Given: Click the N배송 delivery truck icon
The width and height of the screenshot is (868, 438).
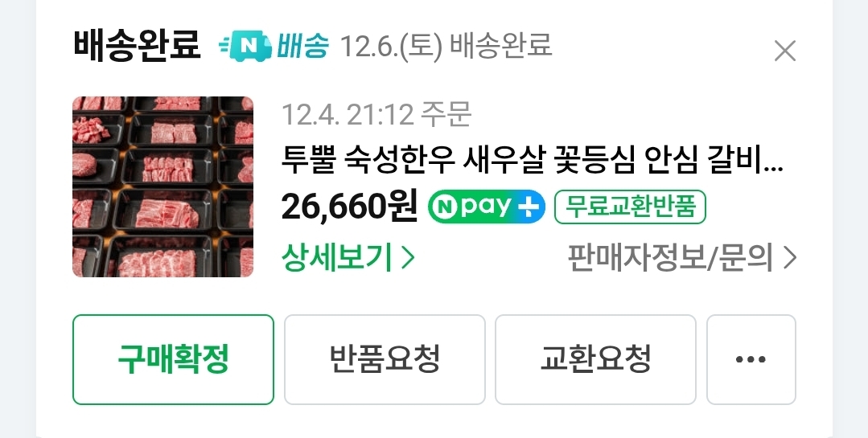Looking at the screenshot, I should (246, 45).
